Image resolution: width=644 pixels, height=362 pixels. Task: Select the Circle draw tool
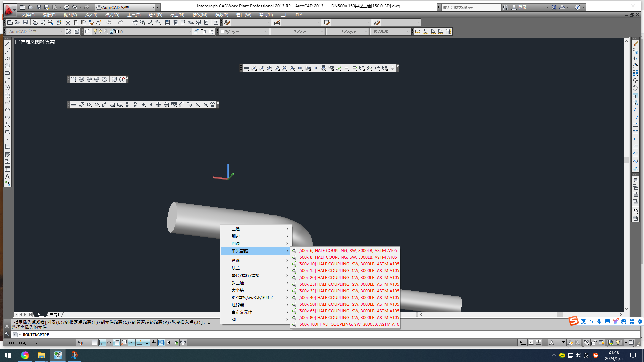point(7,88)
